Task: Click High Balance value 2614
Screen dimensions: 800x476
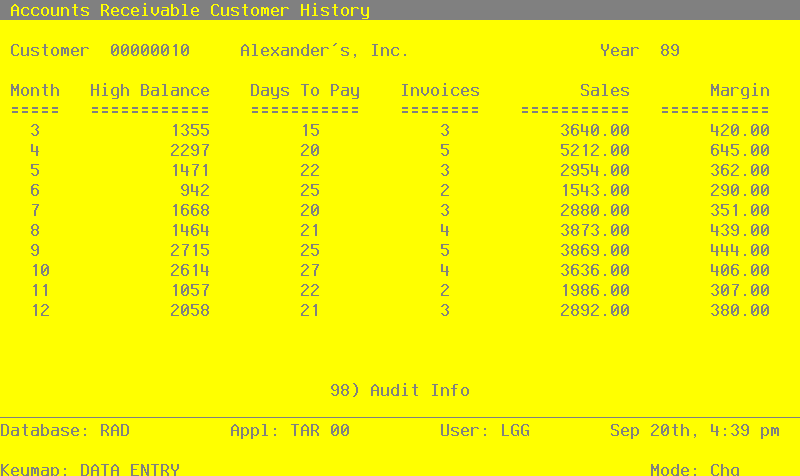Action: click(190, 270)
